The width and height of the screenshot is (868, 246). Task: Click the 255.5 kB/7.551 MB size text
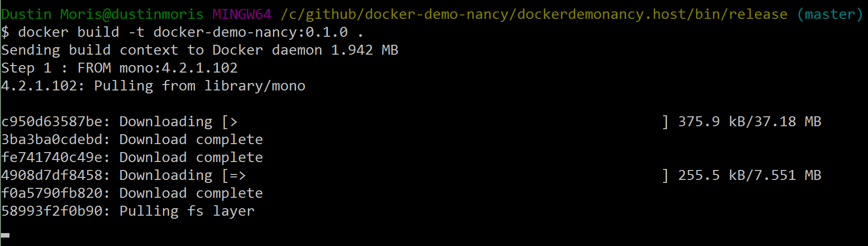(750, 175)
